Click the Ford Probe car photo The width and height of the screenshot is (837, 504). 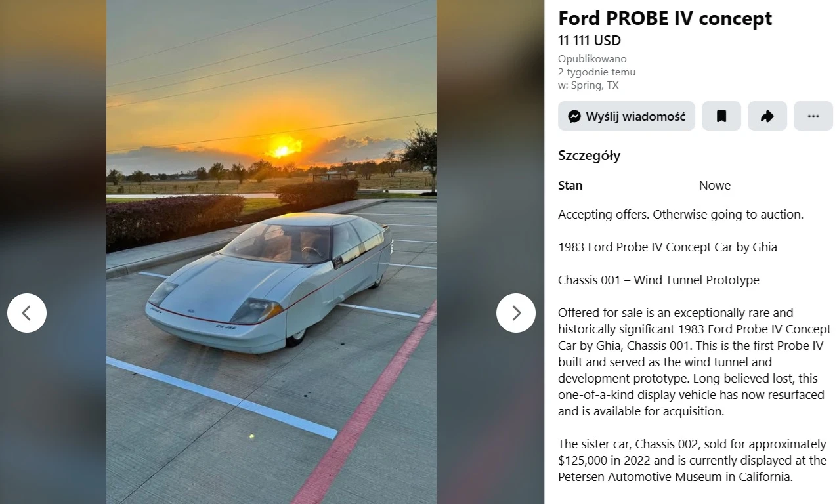coord(271,282)
